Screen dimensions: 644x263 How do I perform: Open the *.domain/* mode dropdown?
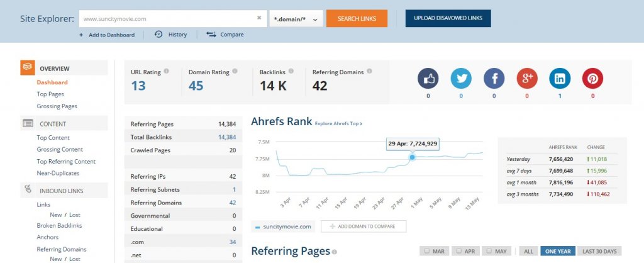click(296, 19)
